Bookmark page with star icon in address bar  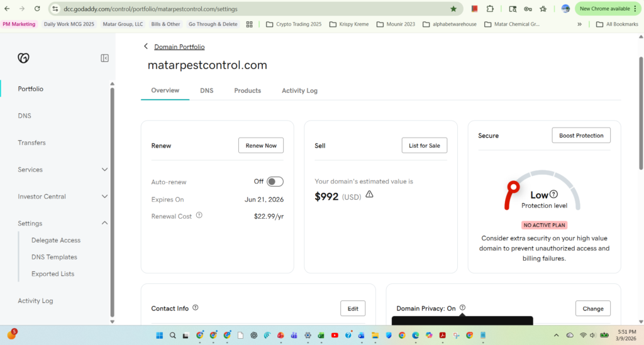click(x=453, y=9)
